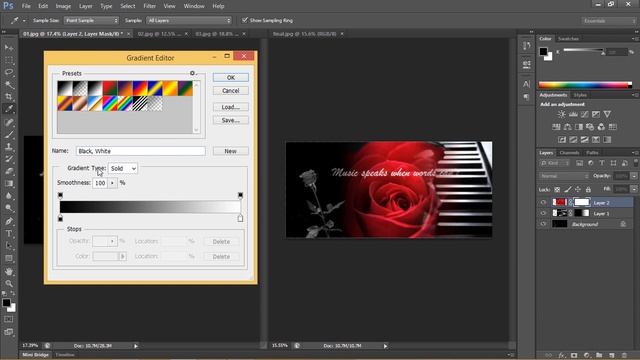Click the foreground color swatch in toolbox
This screenshot has height=360, width=640.
tap(6, 303)
